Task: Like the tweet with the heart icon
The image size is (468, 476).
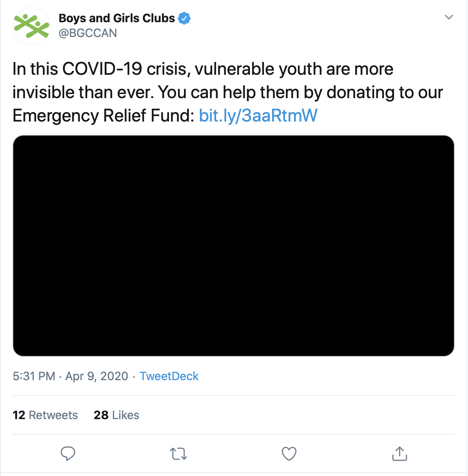Action: tap(289, 454)
